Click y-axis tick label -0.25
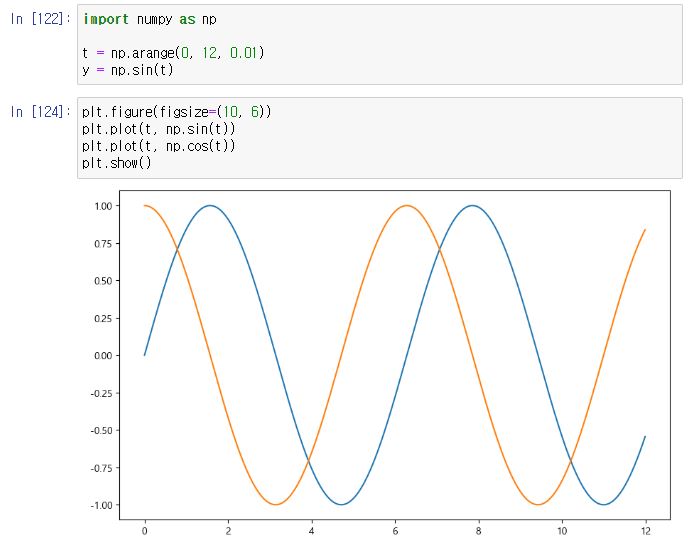This screenshot has width=694, height=548. tap(101, 393)
